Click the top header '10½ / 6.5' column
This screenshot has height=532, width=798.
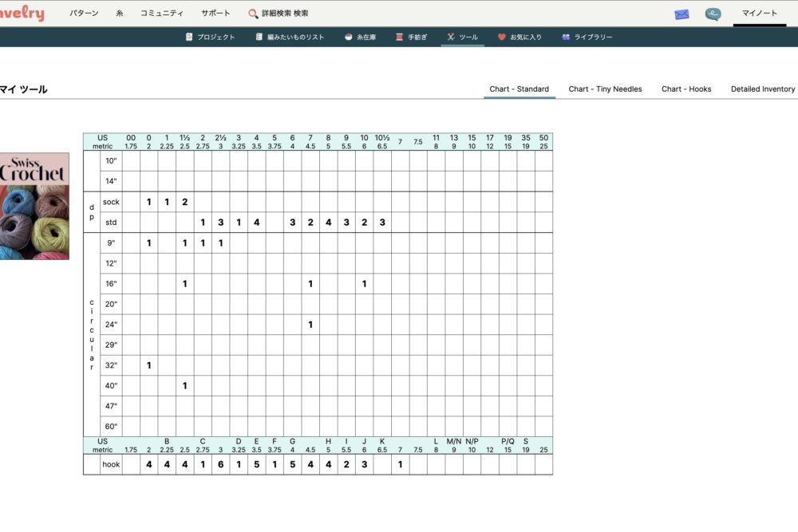pyautogui.click(x=382, y=142)
